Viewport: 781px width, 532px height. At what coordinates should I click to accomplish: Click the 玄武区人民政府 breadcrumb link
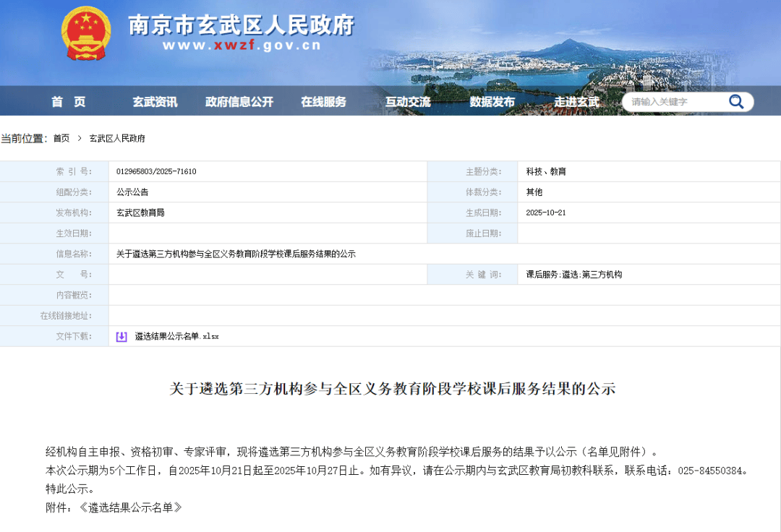pos(117,139)
